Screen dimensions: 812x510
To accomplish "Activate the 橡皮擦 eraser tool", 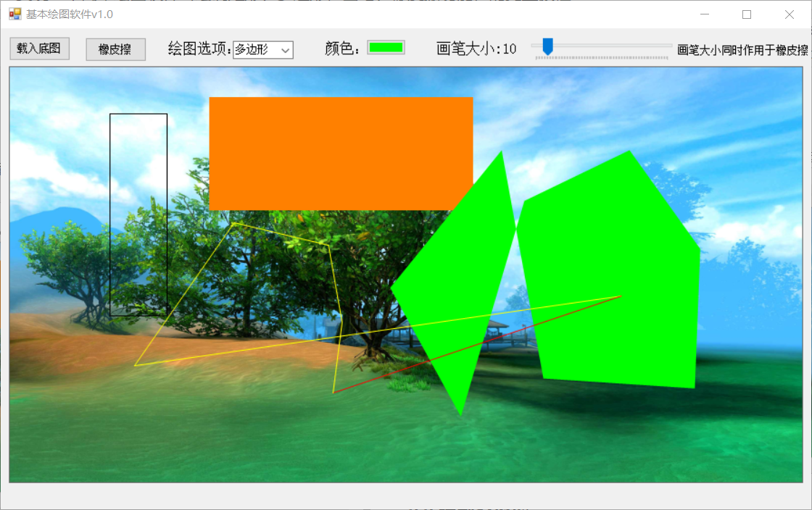I will point(115,48).
